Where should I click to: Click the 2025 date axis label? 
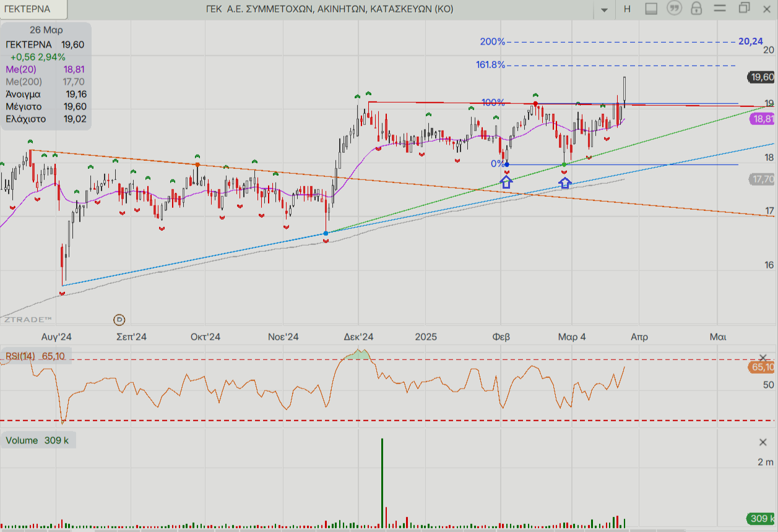(426, 337)
